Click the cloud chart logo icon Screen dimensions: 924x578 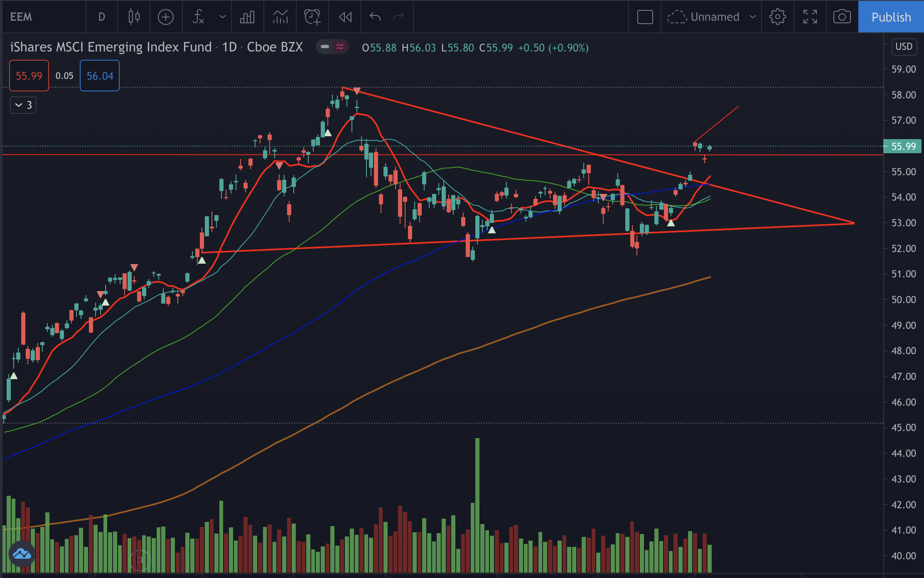[22, 554]
